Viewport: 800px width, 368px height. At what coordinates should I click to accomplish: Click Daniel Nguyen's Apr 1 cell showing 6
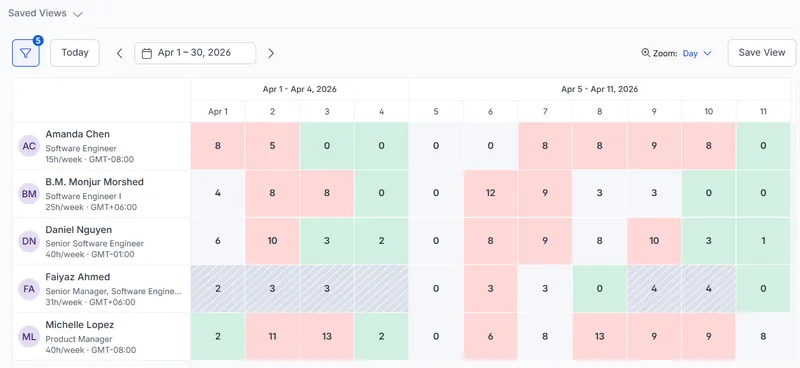[218, 241]
